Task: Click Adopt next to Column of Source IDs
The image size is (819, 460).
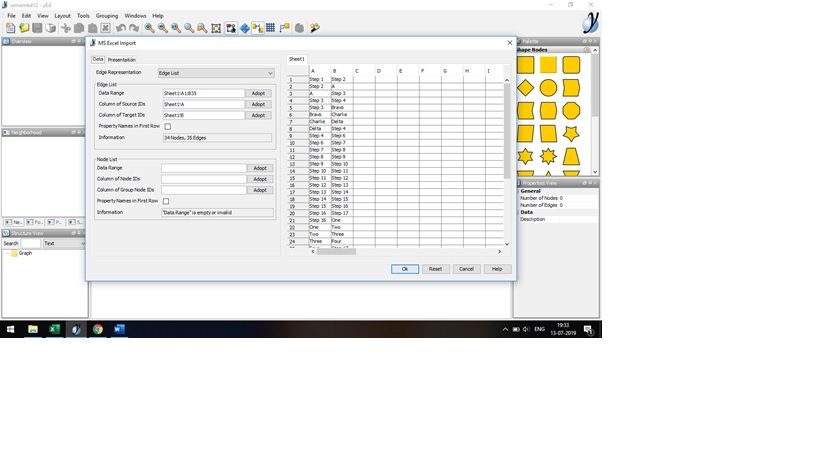Action: [x=259, y=104]
